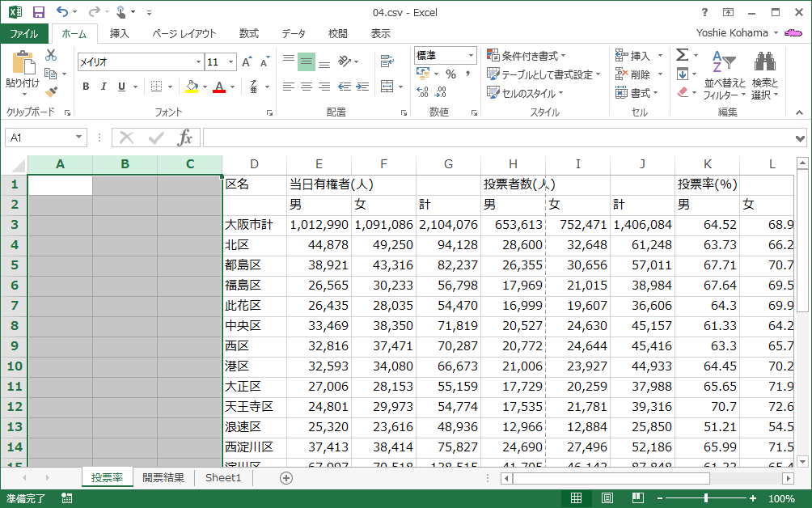The image size is (812, 508).
Task: Toggle Italic formatting
Action: 104,87
